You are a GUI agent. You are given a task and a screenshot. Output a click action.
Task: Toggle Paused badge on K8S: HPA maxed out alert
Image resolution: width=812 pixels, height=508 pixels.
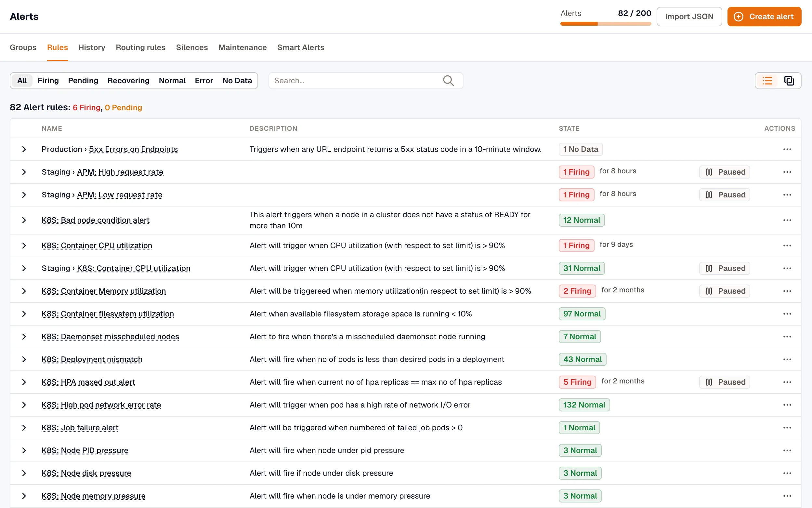click(x=725, y=382)
